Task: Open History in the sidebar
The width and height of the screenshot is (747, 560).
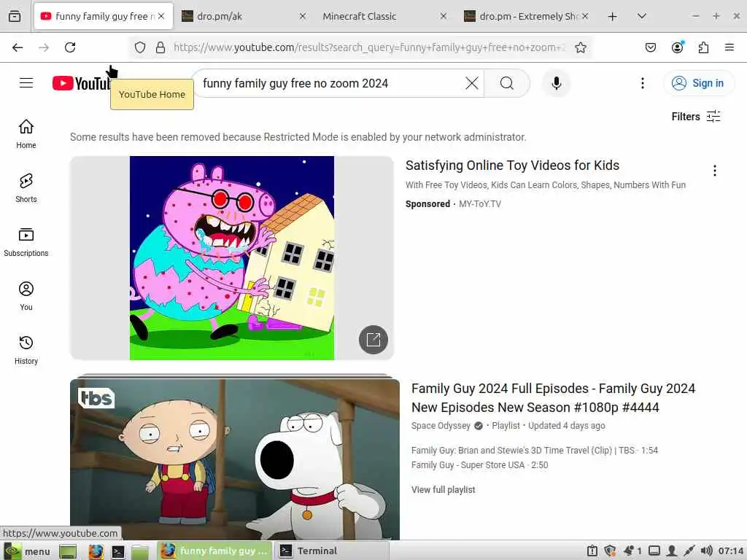Action: click(x=26, y=350)
